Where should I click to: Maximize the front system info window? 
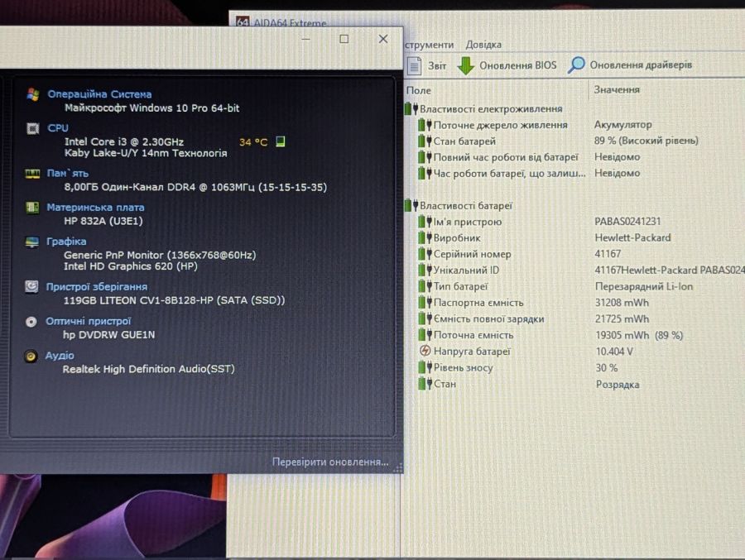pos(344,39)
